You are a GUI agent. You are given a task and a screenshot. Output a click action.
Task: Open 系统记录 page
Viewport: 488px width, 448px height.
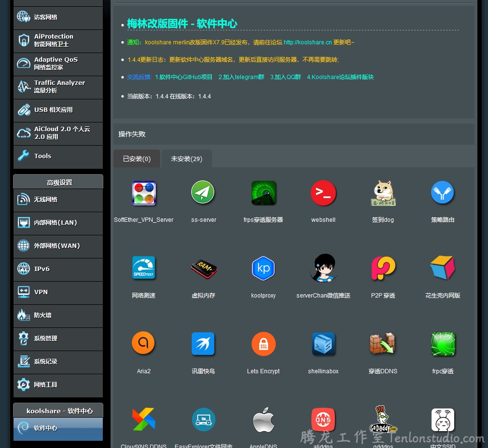tap(58, 362)
